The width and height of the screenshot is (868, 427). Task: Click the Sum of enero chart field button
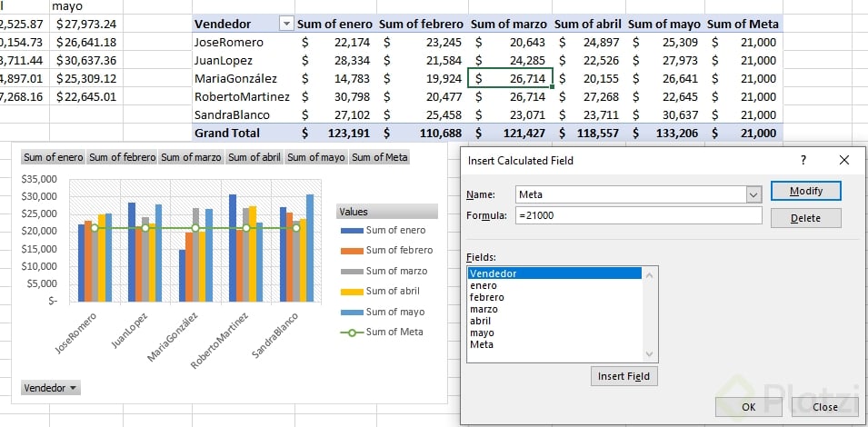coord(53,157)
